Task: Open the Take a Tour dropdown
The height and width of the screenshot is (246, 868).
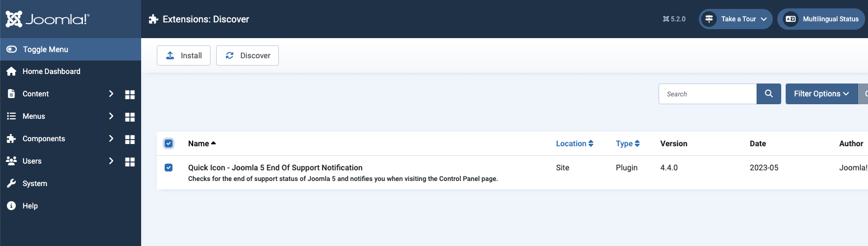Action: coord(736,19)
